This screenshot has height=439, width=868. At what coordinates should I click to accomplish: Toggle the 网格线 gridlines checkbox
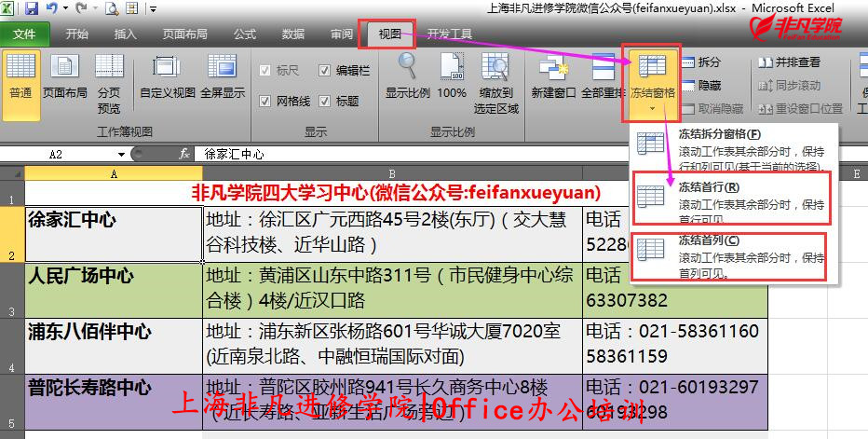click(x=265, y=101)
